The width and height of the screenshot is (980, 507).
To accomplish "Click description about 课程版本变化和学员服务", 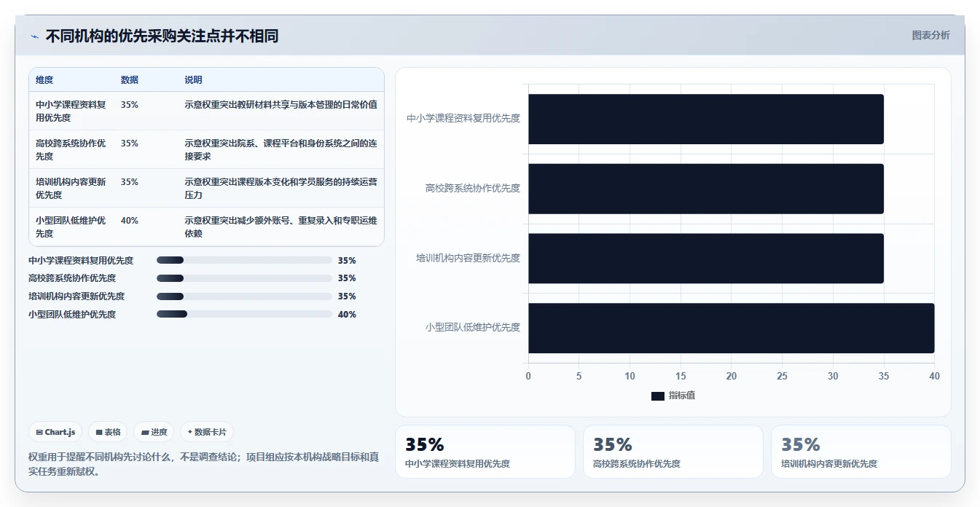I will (x=281, y=188).
